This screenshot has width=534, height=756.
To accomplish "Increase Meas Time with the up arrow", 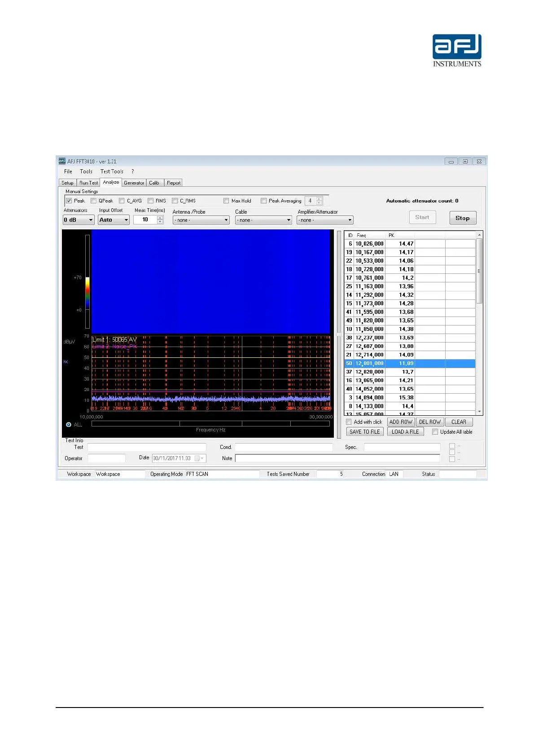I will pyautogui.click(x=160, y=218).
